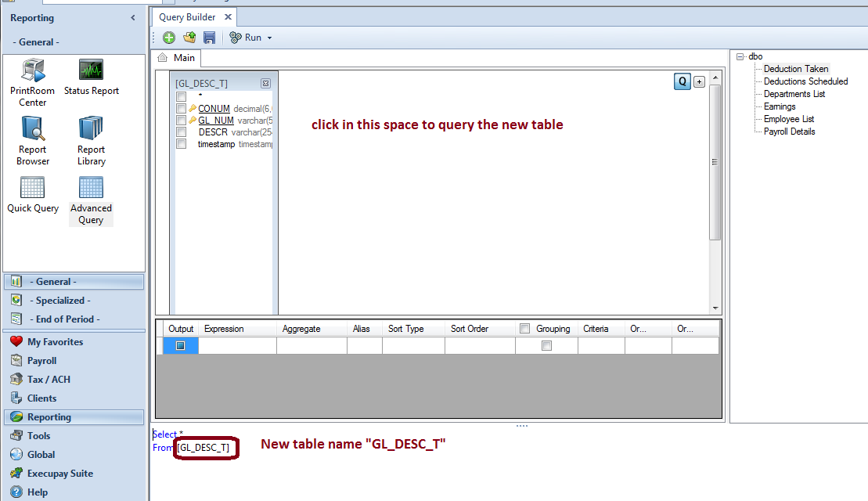Click the green add new query icon
This screenshot has width=868, height=501.
click(x=169, y=38)
